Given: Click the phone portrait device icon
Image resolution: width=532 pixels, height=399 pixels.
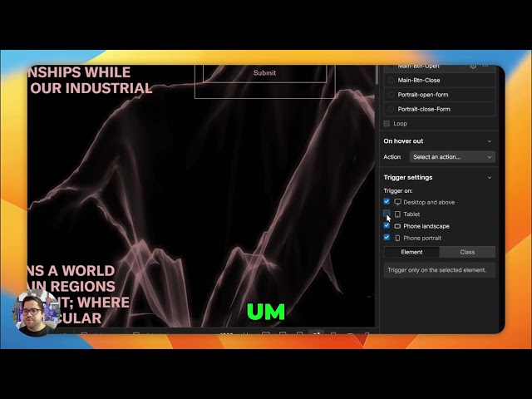Looking at the screenshot, I should pyautogui.click(x=397, y=239).
